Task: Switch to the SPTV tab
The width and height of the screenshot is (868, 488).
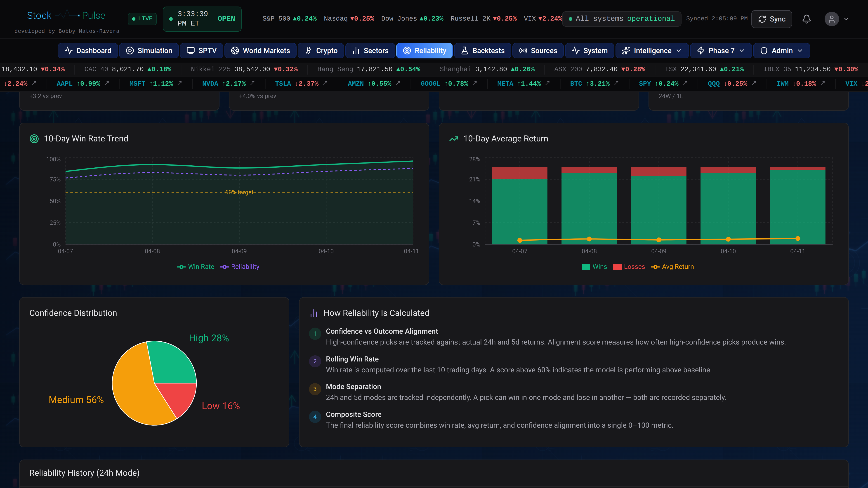Action: (201, 51)
